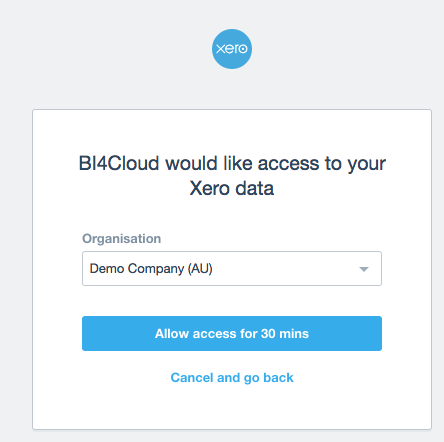Click Allow access for 30 mins
This screenshot has height=442, width=444.
coord(232,333)
